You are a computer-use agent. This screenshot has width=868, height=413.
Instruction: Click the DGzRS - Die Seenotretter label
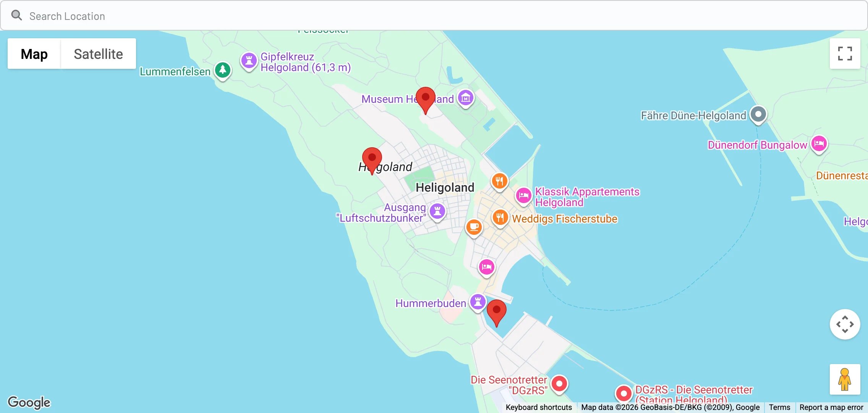[x=694, y=395]
